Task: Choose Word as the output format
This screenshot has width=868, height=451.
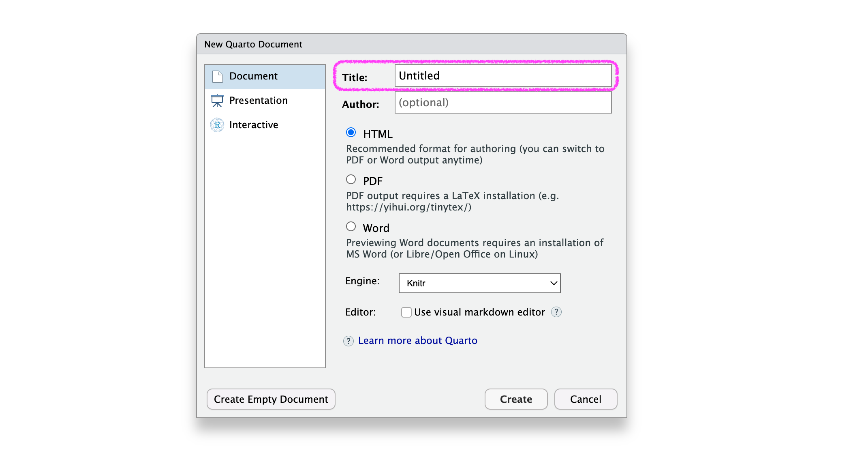Action: [351, 227]
